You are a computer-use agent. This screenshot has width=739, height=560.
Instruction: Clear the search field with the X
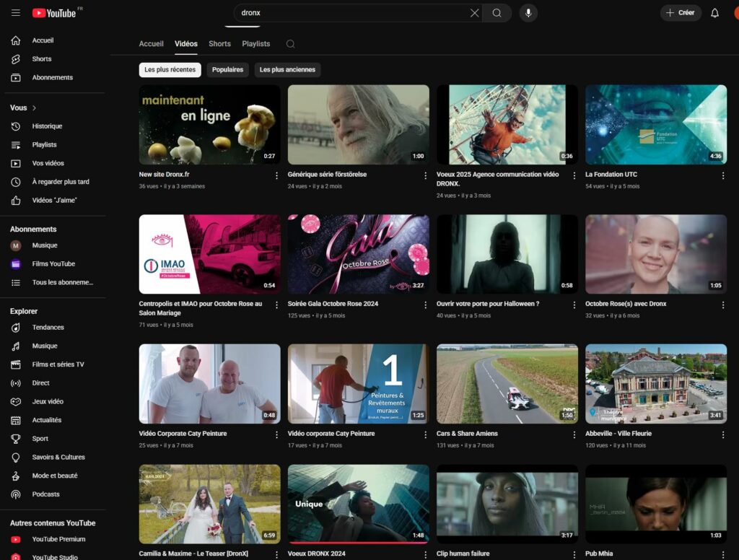474,13
